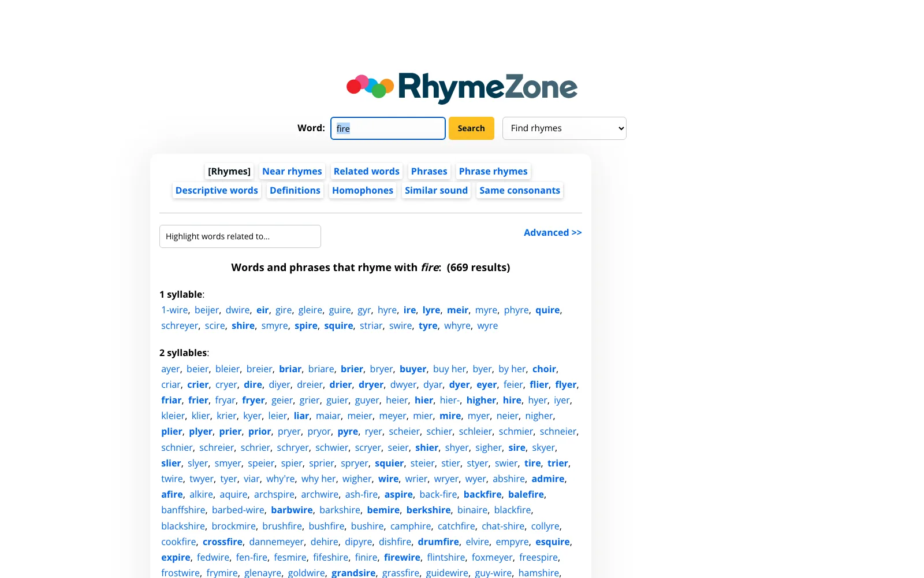Open the rhyme phrase 'buy her'

449,369
